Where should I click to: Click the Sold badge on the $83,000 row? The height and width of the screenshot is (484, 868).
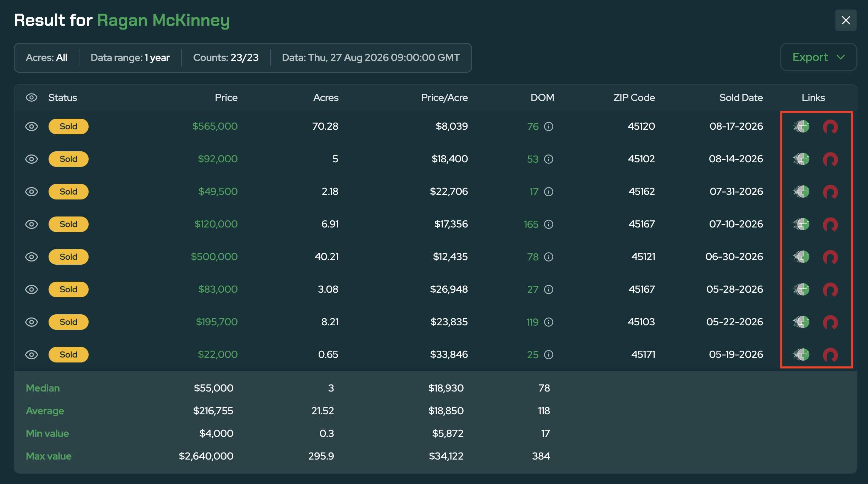click(x=68, y=289)
